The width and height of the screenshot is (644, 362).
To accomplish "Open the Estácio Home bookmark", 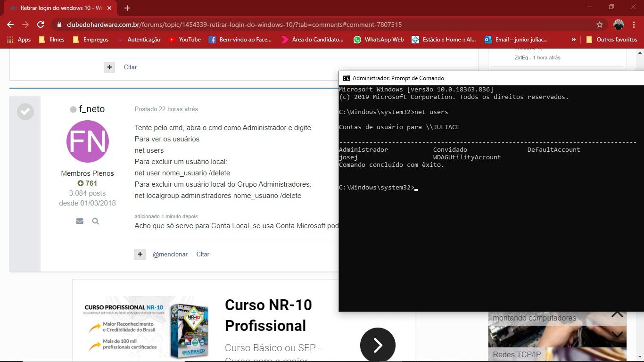I will click(x=444, y=40).
